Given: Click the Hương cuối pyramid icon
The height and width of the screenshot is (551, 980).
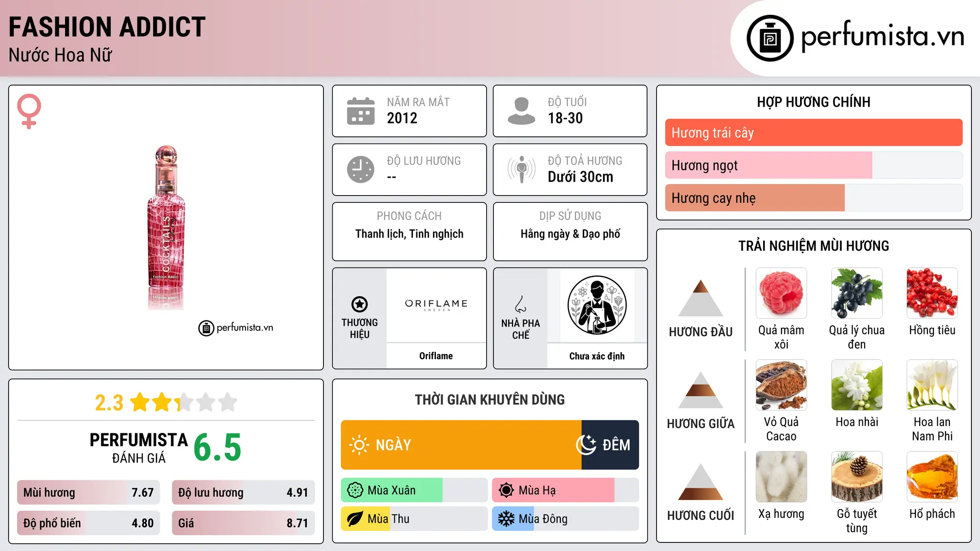Looking at the screenshot, I should click(701, 482).
